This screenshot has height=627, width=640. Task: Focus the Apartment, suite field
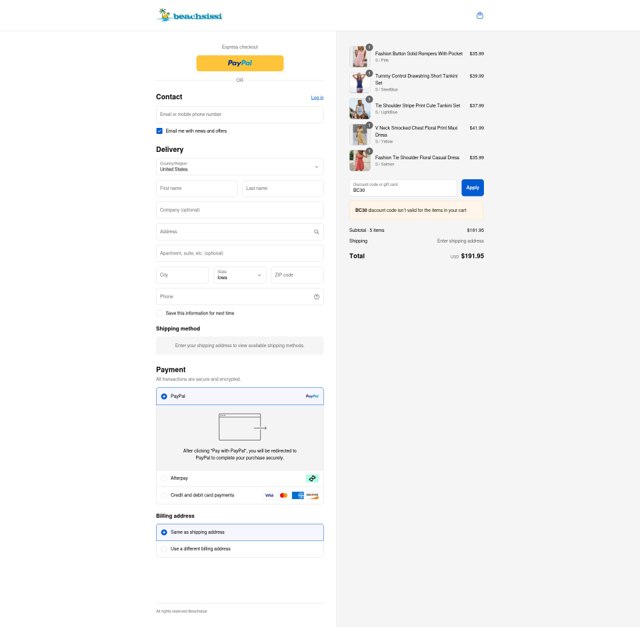pos(240,253)
